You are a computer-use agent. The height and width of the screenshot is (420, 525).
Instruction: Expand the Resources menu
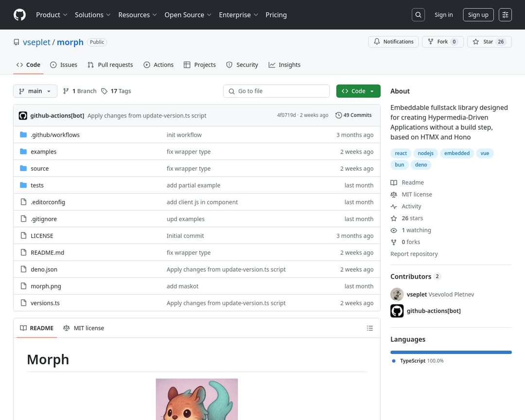pos(137,15)
